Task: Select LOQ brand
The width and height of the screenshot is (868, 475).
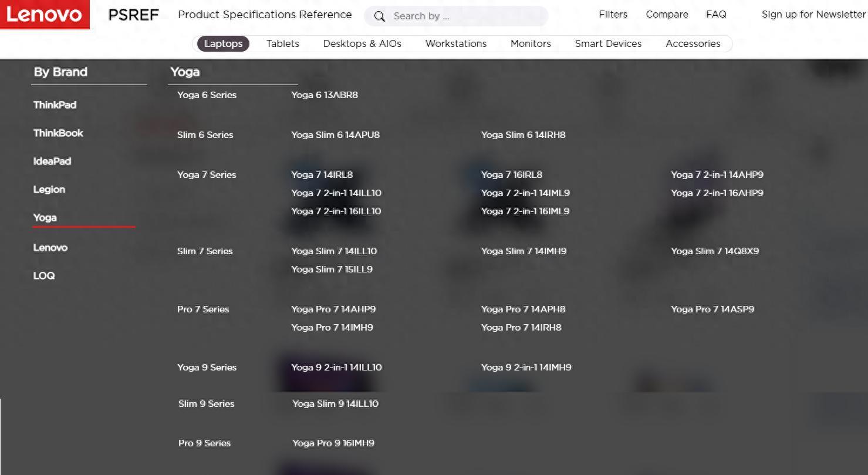Action: [x=44, y=275]
